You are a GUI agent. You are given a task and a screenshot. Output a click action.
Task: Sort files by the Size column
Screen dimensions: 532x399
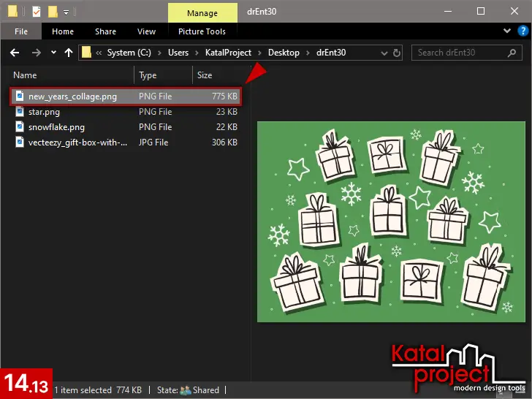(x=205, y=75)
